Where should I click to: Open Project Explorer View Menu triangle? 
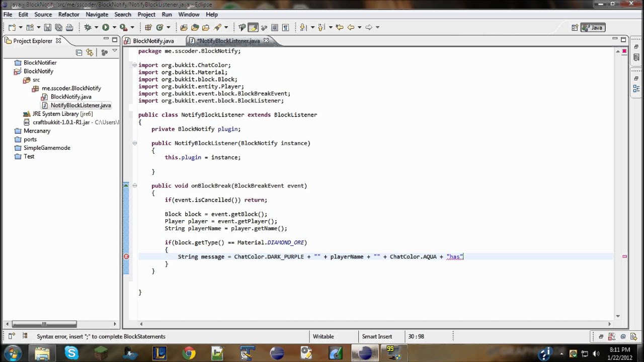(115, 51)
